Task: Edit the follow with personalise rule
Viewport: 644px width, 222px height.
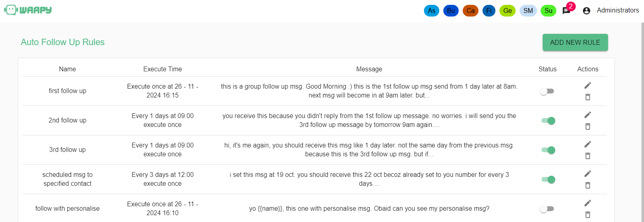Action: click(587, 203)
